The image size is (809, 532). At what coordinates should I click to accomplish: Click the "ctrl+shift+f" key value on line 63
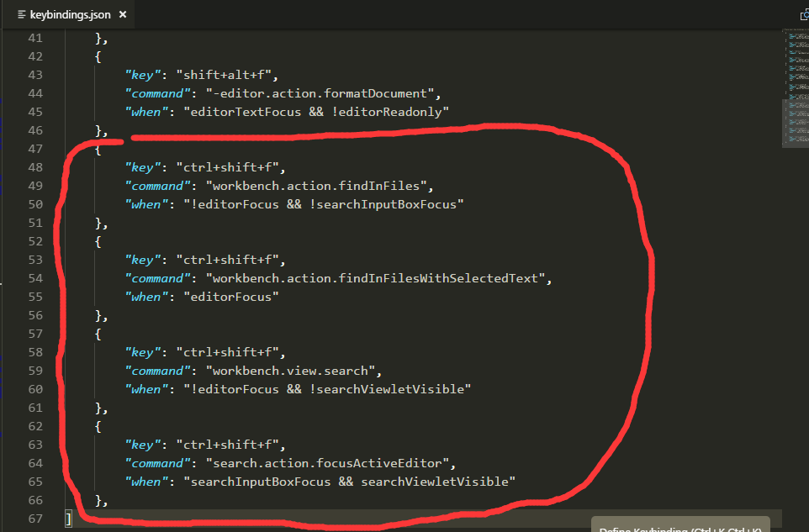228,445
